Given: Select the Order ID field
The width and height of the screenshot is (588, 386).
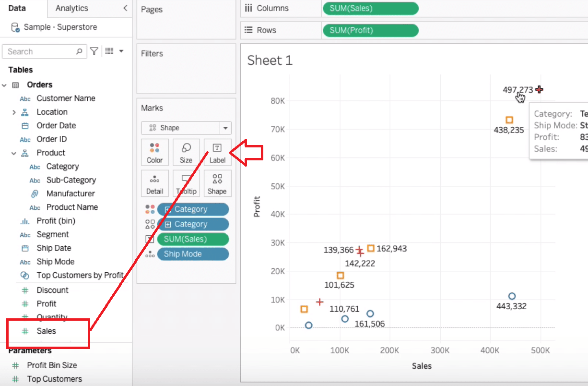Looking at the screenshot, I should tap(51, 139).
